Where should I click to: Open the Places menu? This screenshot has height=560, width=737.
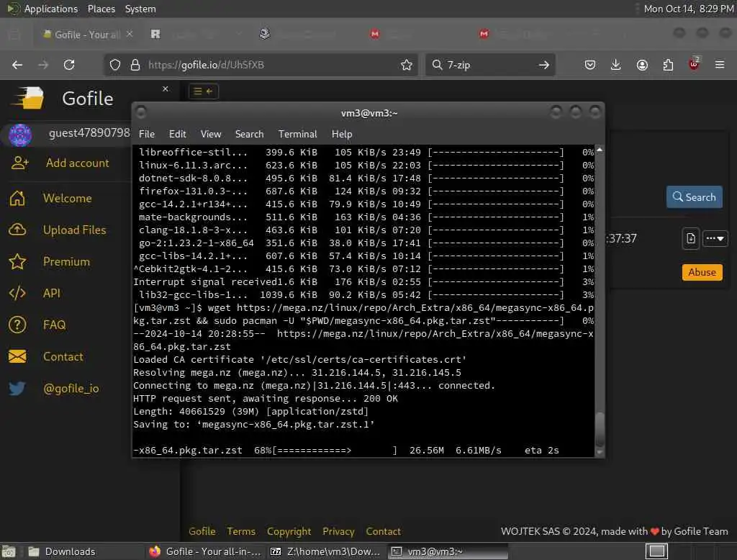click(101, 9)
